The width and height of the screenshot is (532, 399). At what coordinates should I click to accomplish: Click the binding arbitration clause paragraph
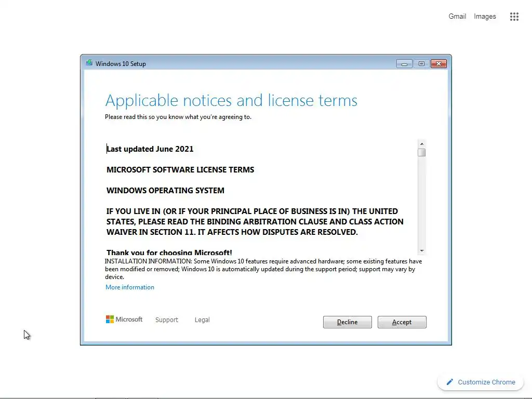point(255,221)
